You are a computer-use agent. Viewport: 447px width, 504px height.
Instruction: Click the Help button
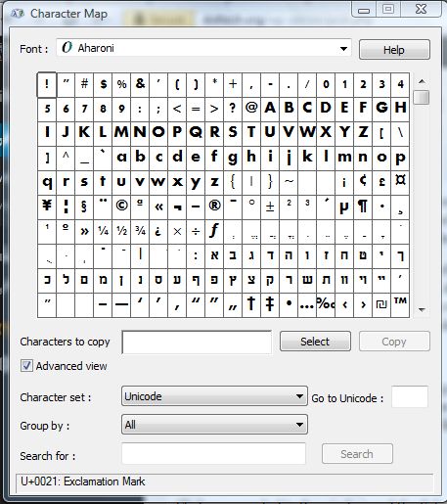point(394,50)
